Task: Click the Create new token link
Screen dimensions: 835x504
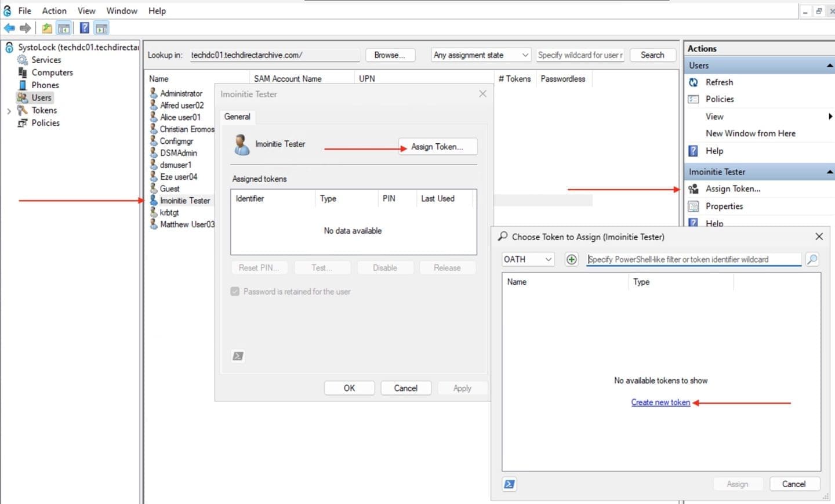Action: click(x=660, y=403)
